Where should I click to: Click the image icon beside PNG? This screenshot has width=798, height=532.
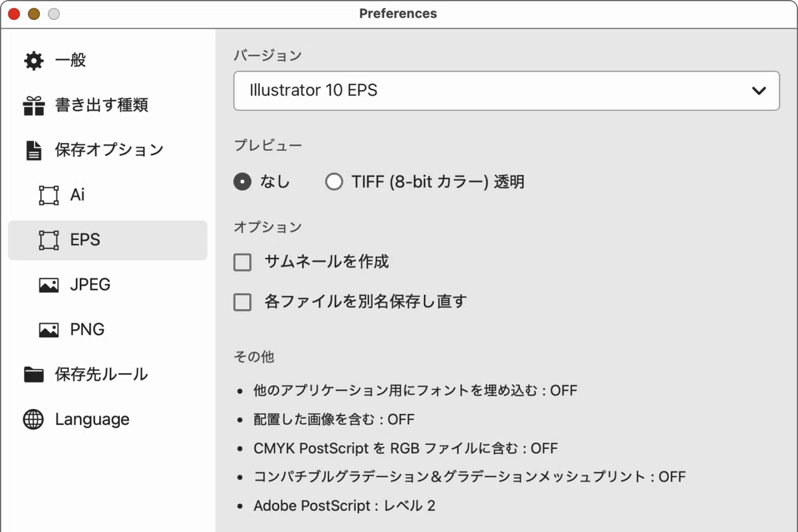(49, 330)
